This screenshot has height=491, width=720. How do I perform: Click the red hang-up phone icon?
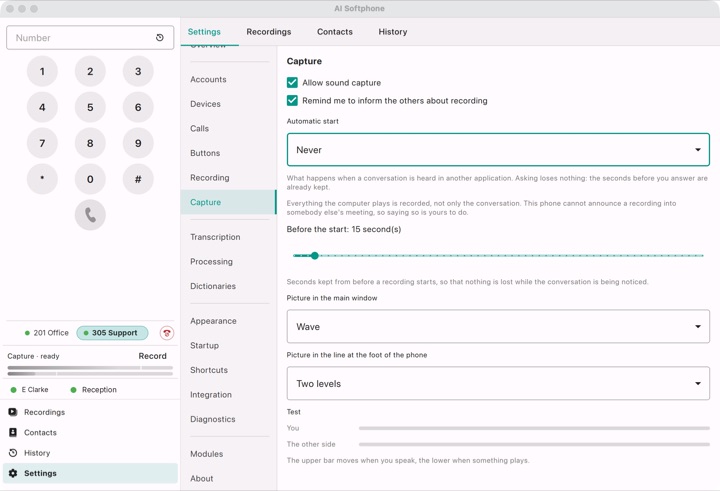(167, 333)
